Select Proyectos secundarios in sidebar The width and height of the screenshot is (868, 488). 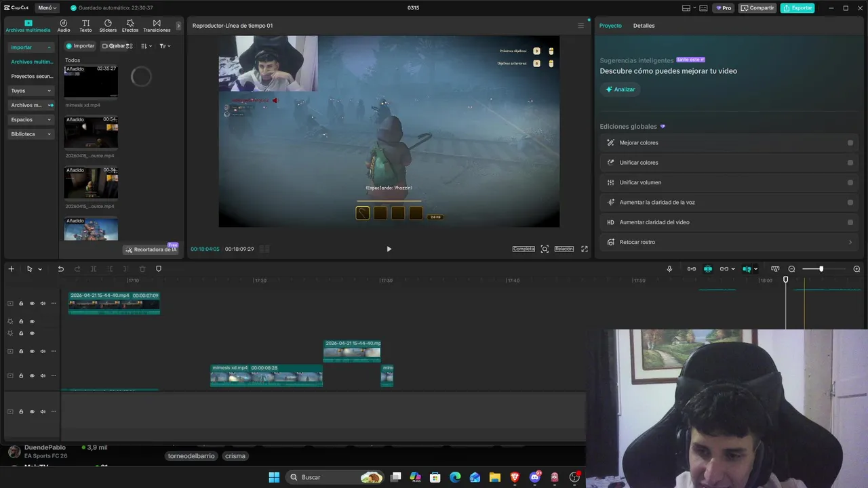click(31, 77)
